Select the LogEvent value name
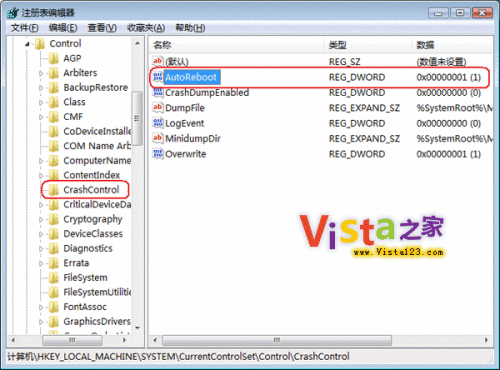This screenshot has width=500, height=370. click(184, 123)
